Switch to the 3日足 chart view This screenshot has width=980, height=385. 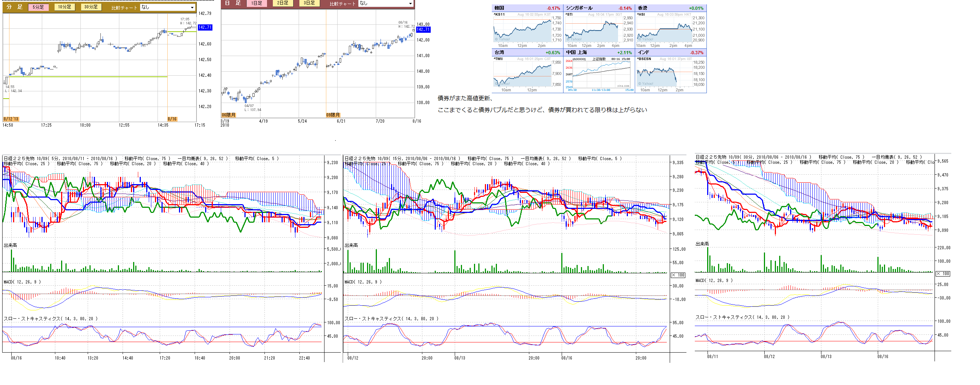[309, 3]
